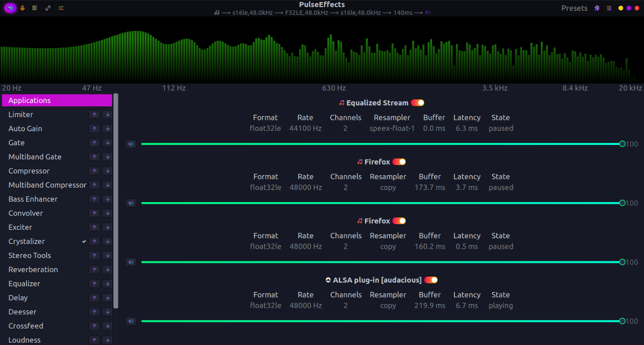Disable effects for ALSA plug-in audacious
This screenshot has height=345, width=644.
(x=431, y=280)
